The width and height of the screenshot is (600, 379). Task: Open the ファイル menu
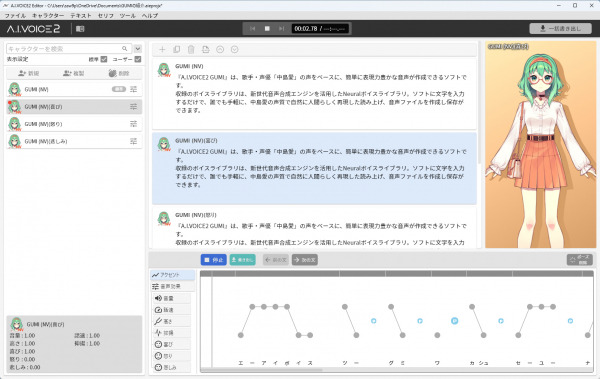point(15,16)
